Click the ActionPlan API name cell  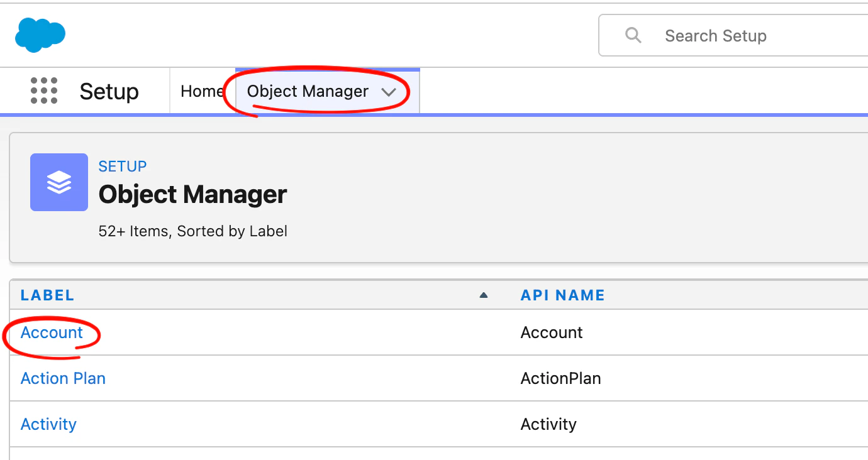click(560, 378)
